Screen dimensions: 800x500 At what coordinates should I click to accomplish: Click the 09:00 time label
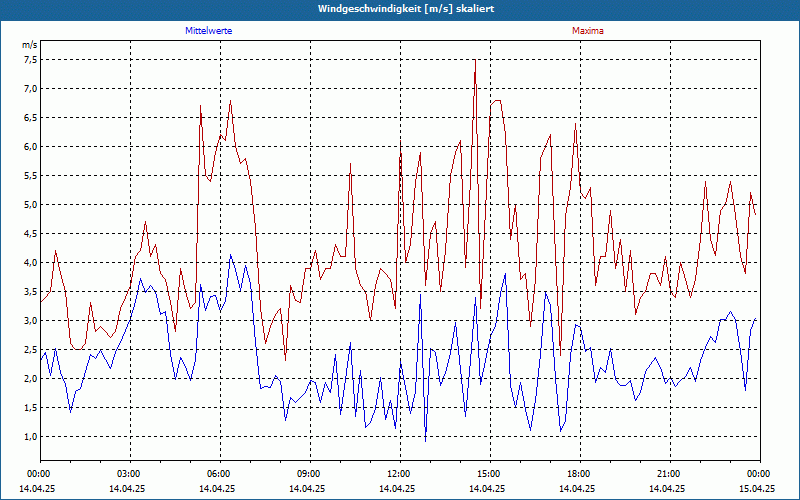[x=310, y=474]
